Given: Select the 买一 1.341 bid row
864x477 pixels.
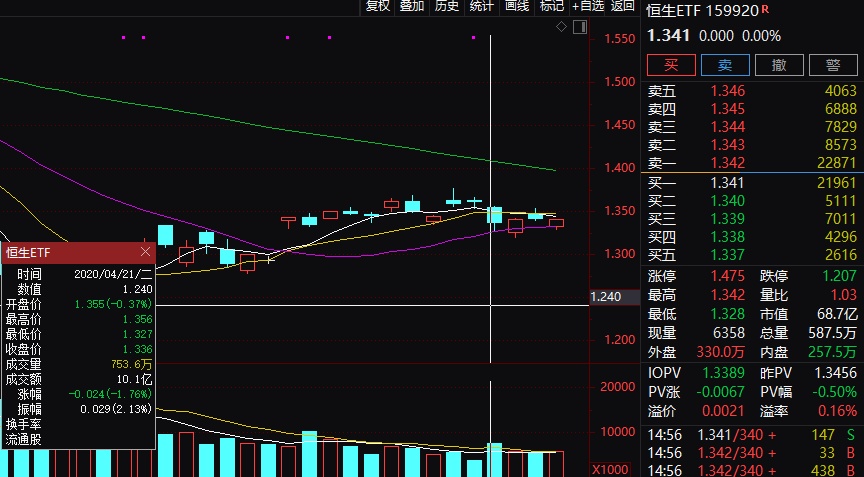Looking at the screenshot, I should [x=752, y=182].
